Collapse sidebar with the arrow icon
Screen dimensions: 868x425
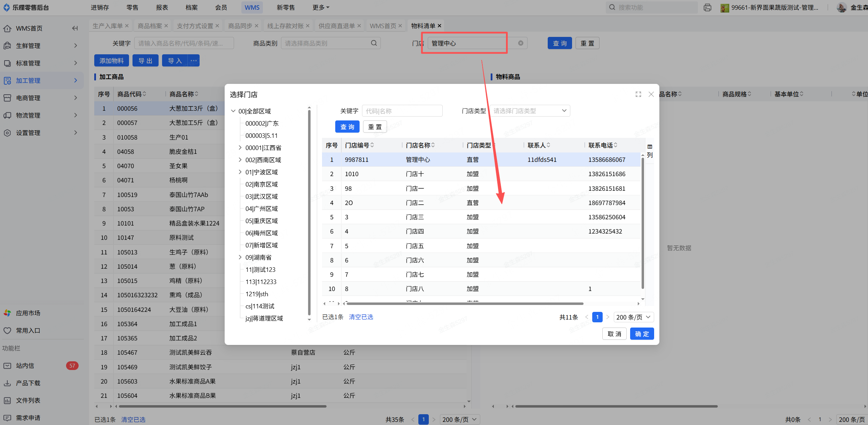(x=75, y=28)
